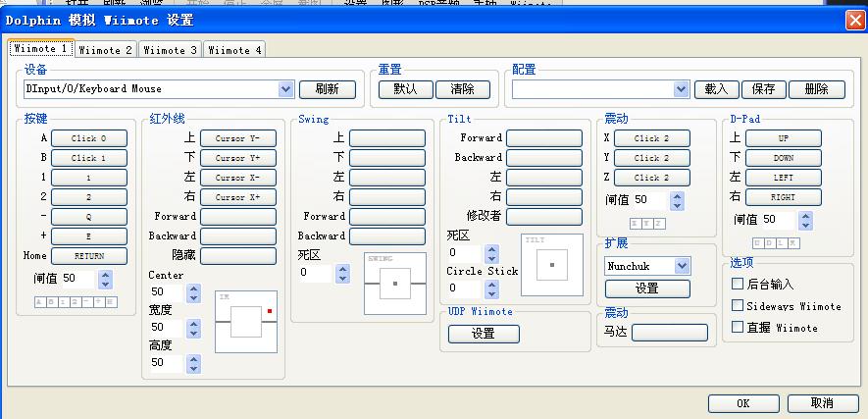Click the D-Pad 阈值 threshold stepper
Screen dimensions: 868x419
[806, 220]
